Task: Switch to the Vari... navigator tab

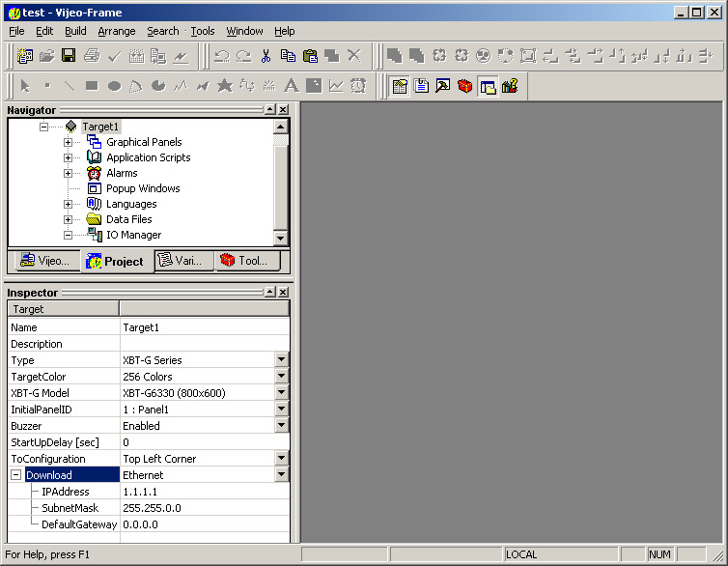Action: (183, 261)
